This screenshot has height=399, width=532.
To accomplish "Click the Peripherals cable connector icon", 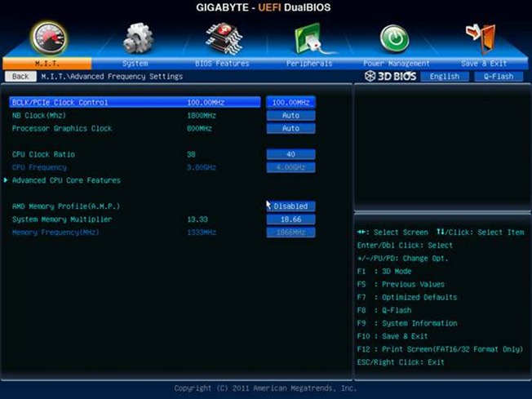I will coord(313,39).
